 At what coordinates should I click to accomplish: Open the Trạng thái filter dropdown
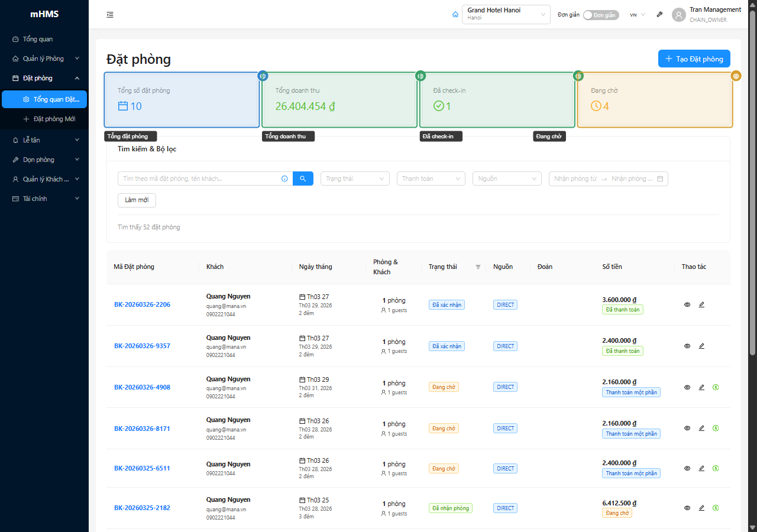coord(355,179)
